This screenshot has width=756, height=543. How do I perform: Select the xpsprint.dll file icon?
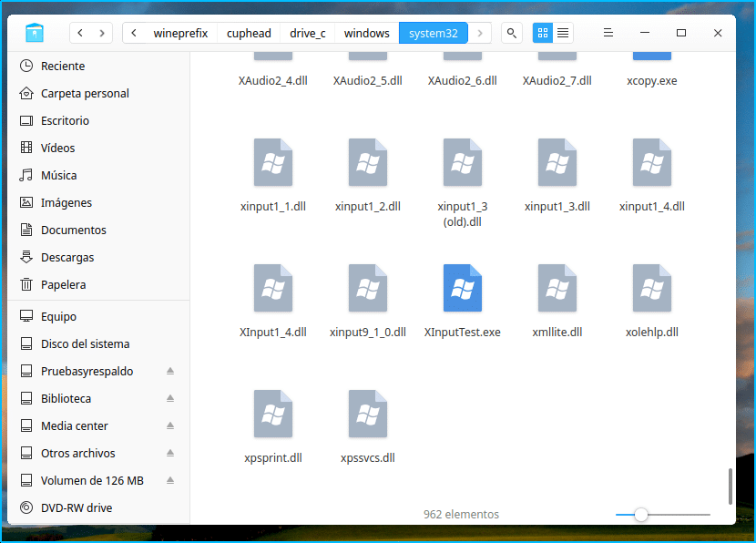tap(273, 414)
